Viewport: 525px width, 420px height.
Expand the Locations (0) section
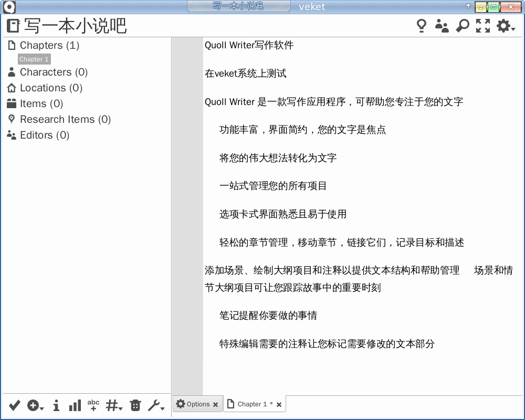point(51,88)
